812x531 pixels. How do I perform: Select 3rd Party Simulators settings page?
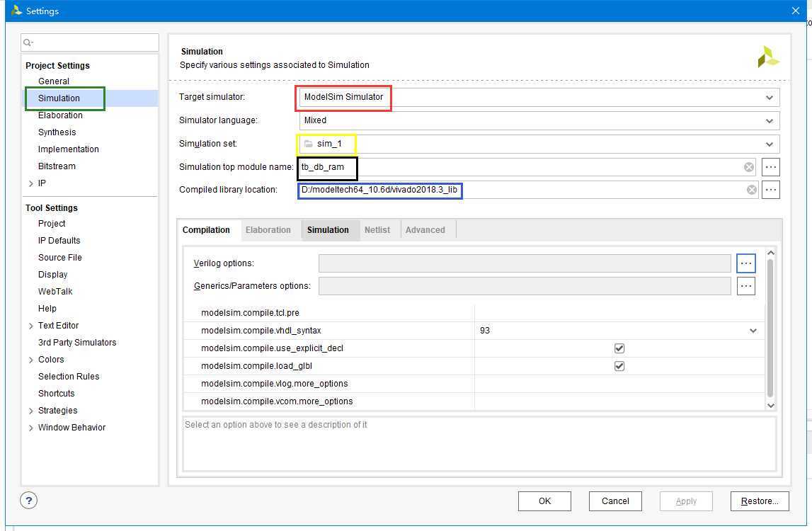[x=77, y=343]
